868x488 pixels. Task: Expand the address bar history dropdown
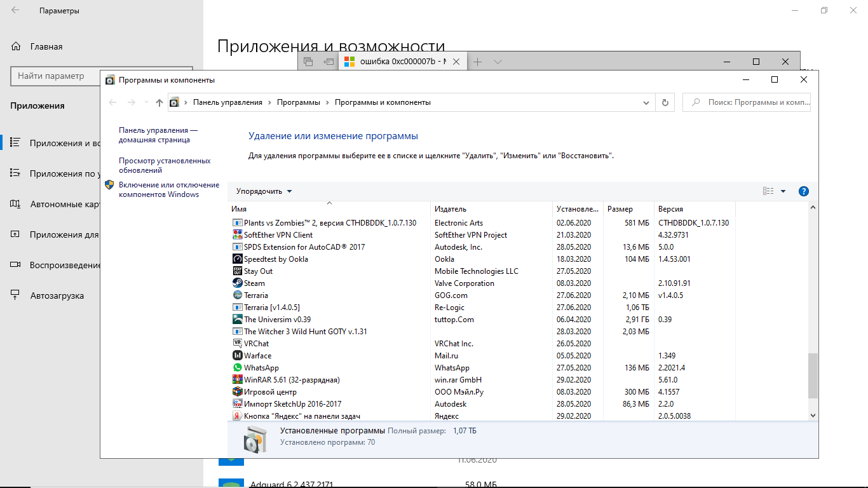pos(646,102)
